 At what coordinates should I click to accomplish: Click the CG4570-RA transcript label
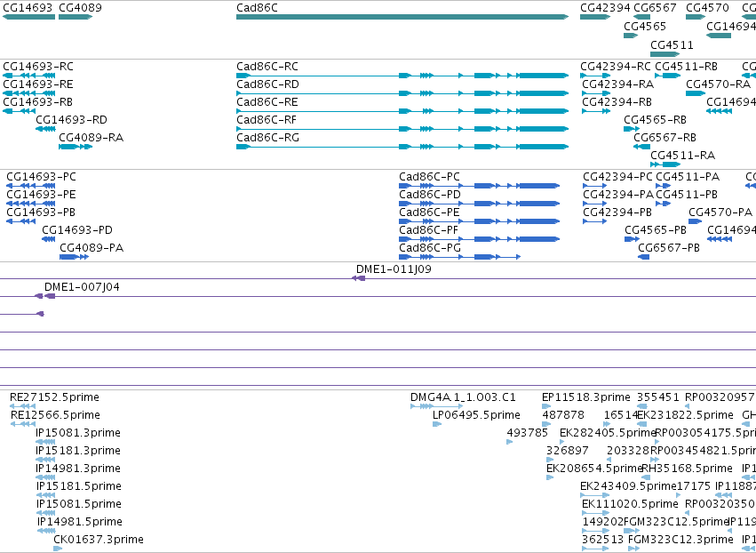719,84
